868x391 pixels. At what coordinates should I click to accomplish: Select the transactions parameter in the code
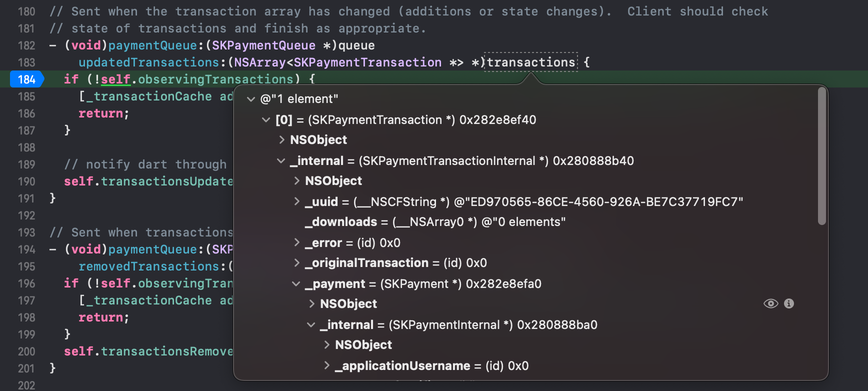click(530, 62)
